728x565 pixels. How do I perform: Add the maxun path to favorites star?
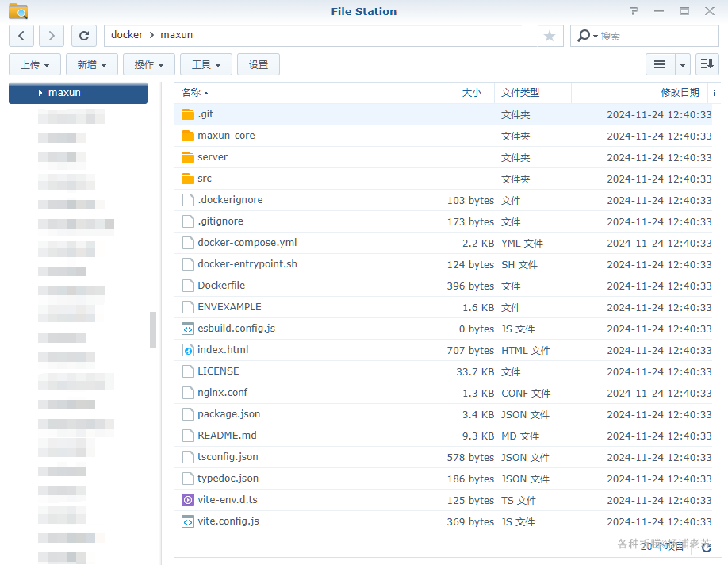click(550, 36)
